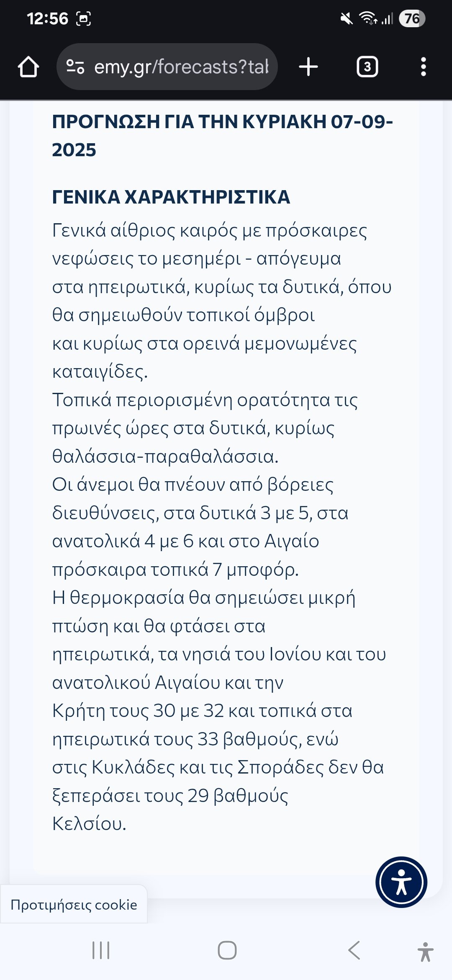Open site settings icon in address bar

(x=76, y=67)
